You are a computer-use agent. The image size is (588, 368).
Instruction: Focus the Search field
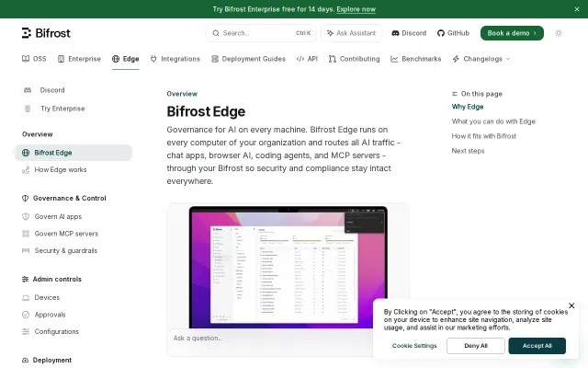[261, 33]
